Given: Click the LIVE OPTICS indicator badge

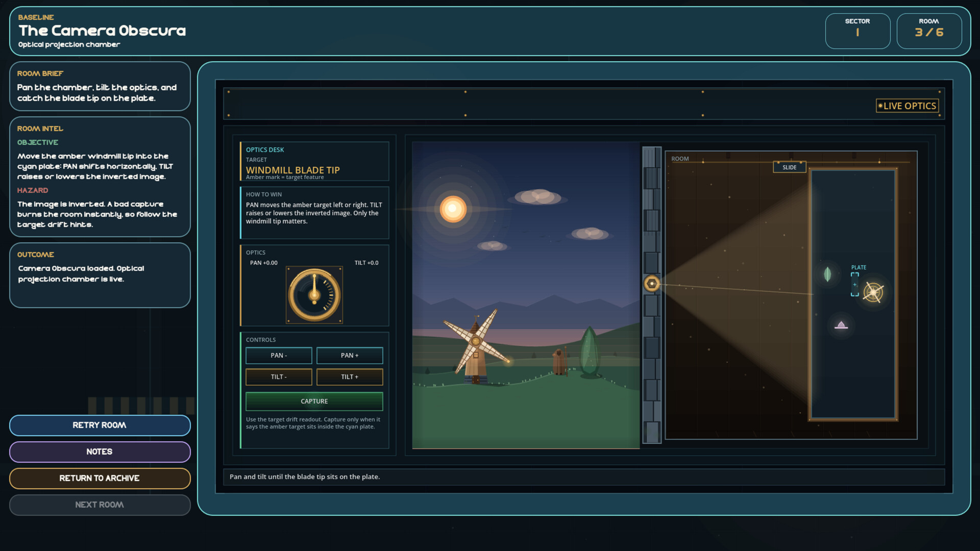Looking at the screenshot, I should pyautogui.click(x=907, y=106).
